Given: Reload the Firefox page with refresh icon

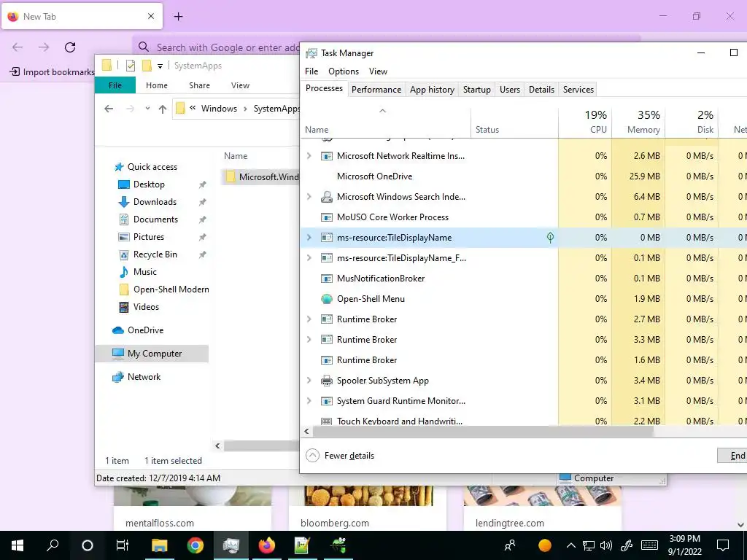Looking at the screenshot, I should tap(70, 47).
